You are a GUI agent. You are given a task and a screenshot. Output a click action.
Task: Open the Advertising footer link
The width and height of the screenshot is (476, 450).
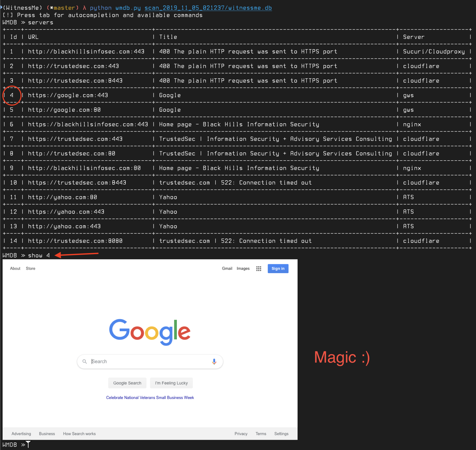tap(21, 433)
